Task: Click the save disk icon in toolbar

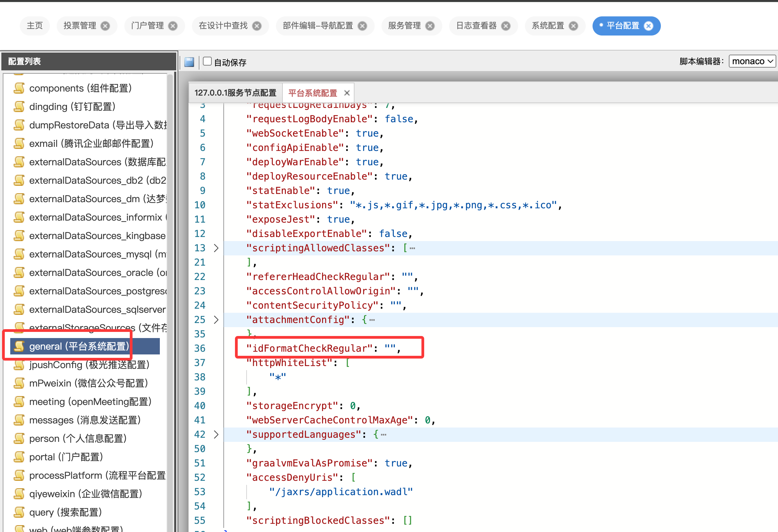Action: (189, 62)
